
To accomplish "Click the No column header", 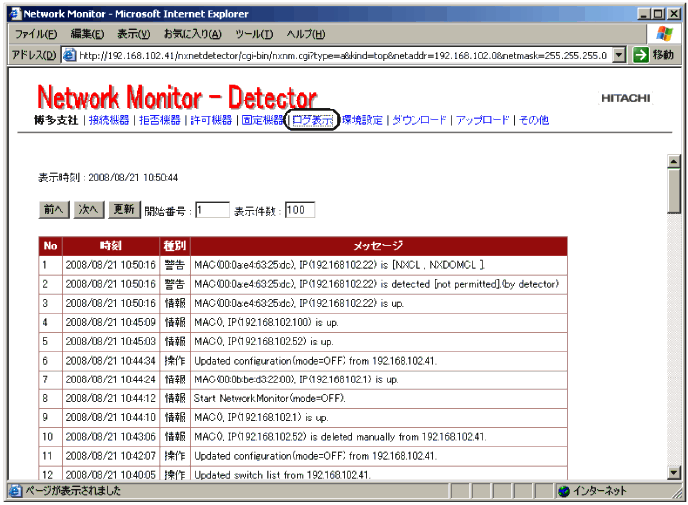I will click(x=50, y=246).
